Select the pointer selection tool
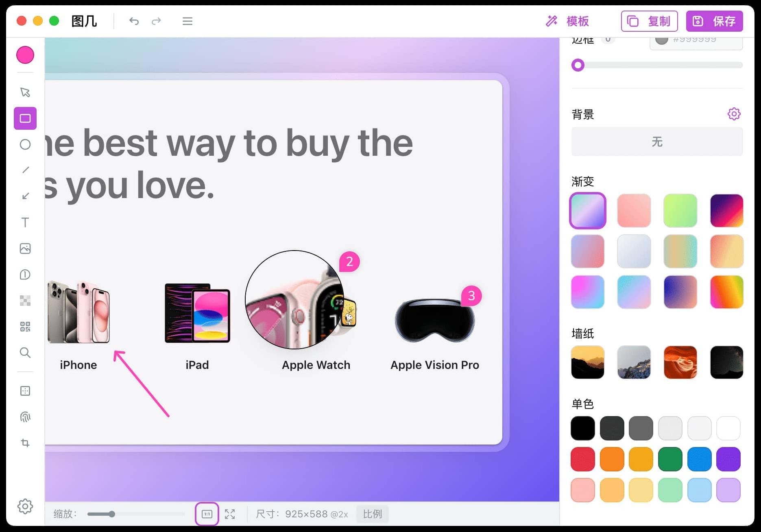The height and width of the screenshot is (532, 761). [x=25, y=92]
